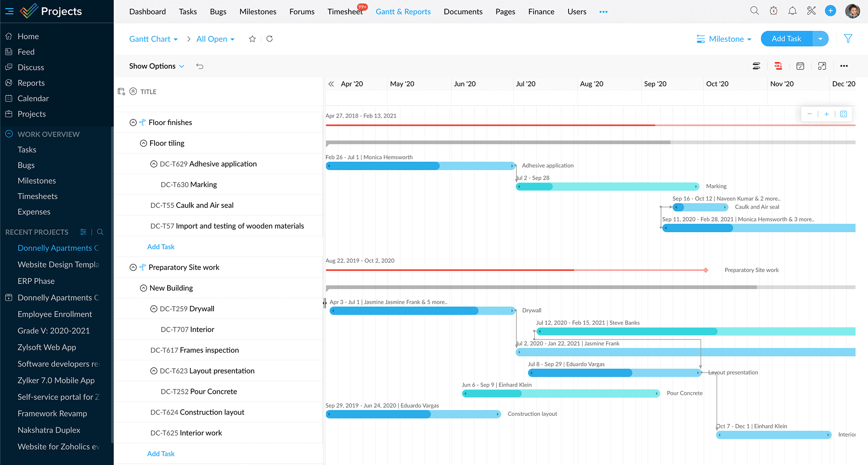Open the ellipsis menu in the Gantt toolbar
Image resolution: width=868 pixels, height=465 pixels.
[844, 66]
